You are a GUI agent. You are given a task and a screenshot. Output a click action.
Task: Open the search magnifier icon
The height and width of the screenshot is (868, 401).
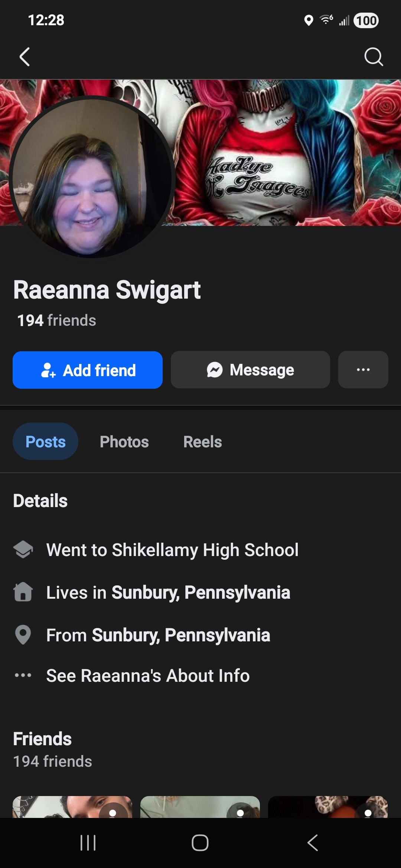(373, 57)
